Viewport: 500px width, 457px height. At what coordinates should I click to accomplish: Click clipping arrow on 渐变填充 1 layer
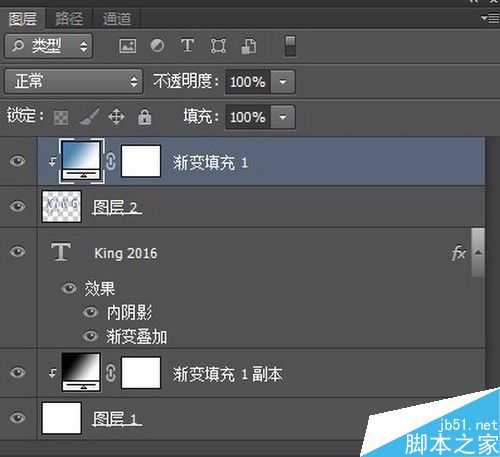tap(52, 162)
